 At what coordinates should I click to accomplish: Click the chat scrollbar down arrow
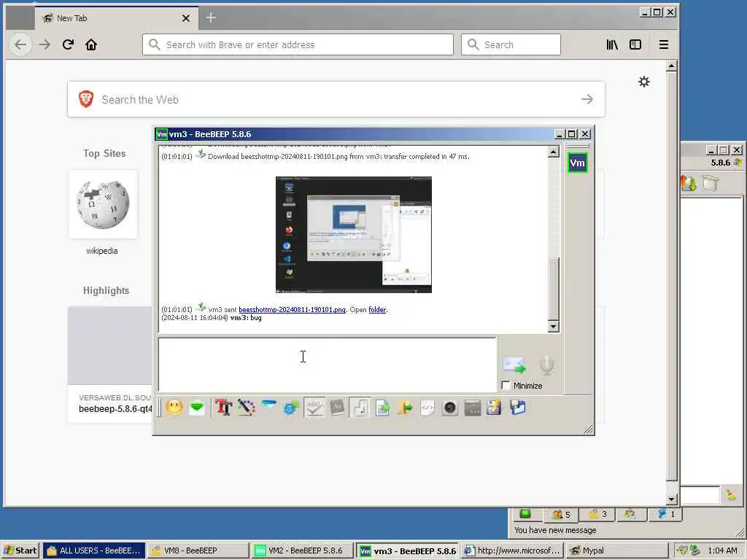coord(553,327)
